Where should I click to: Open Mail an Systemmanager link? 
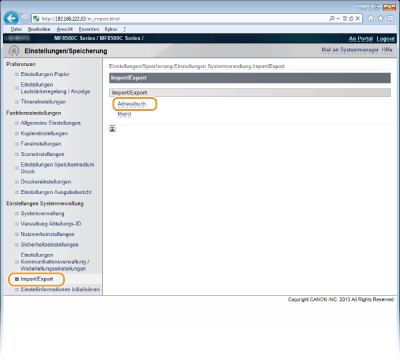350,50
